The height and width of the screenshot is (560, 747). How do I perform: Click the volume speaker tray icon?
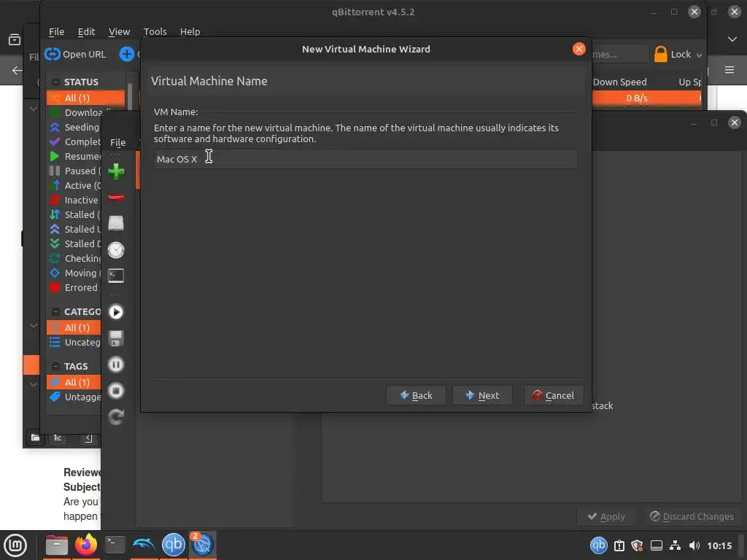pyautogui.click(x=694, y=545)
